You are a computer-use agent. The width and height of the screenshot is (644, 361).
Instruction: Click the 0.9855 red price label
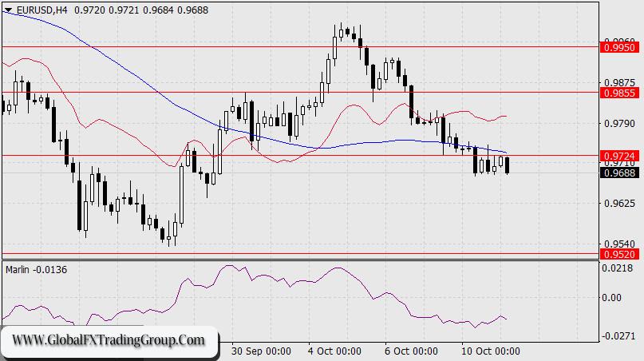(620, 93)
